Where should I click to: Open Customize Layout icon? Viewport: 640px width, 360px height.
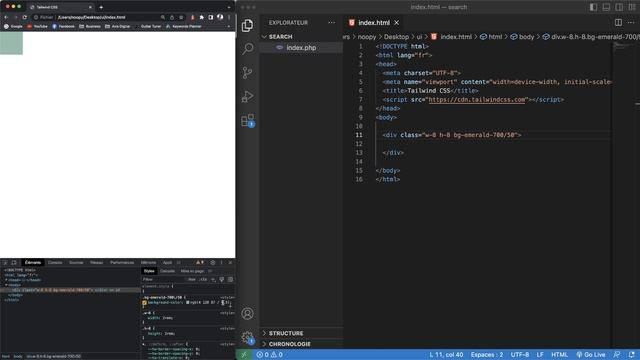pyautogui.click(x=632, y=7)
